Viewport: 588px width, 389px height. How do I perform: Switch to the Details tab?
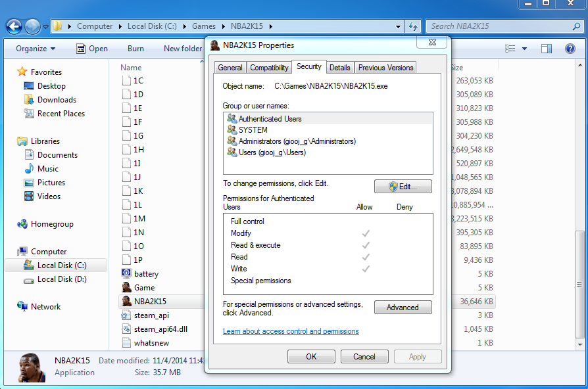340,68
